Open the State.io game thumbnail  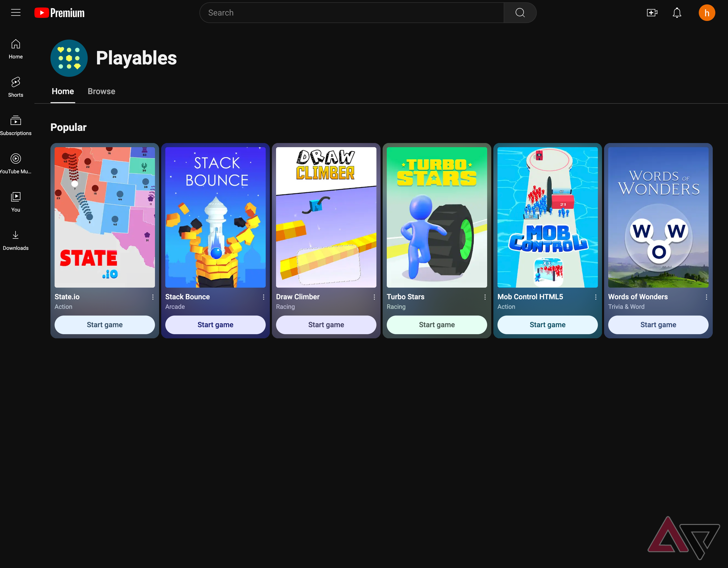pos(105,217)
